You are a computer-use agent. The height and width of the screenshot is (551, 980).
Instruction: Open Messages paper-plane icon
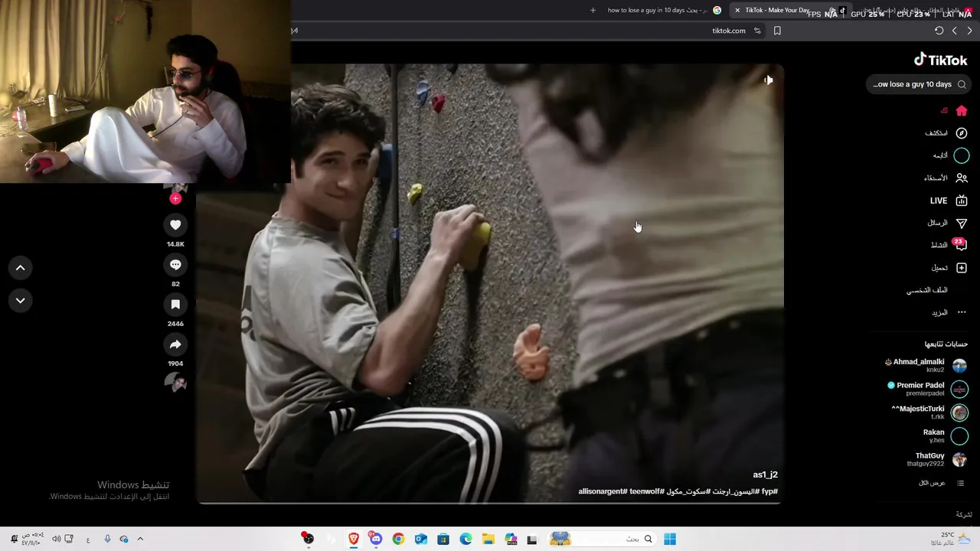click(962, 223)
